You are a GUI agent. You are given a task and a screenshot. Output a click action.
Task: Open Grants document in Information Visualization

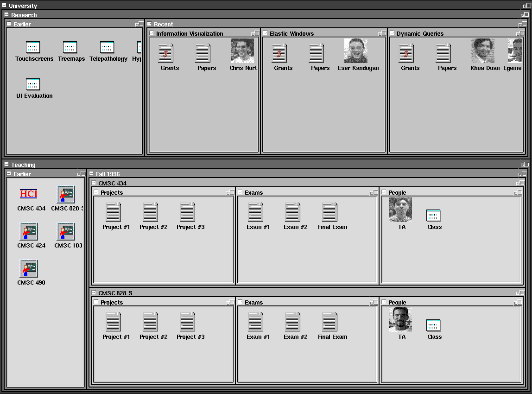point(166,53)
